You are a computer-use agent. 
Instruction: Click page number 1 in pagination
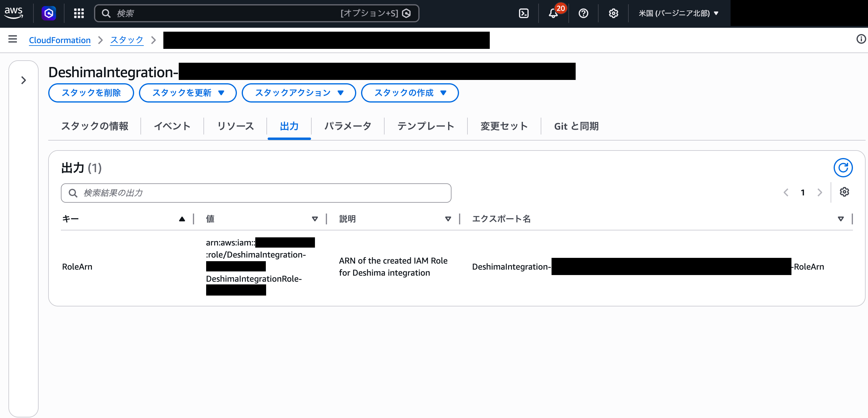803,192
